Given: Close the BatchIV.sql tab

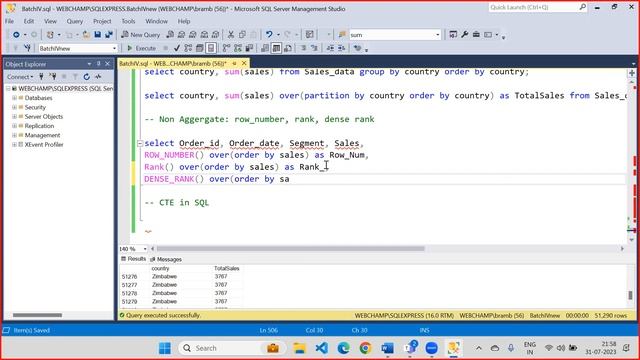Looking at the screenshot, I should [244, 63].
